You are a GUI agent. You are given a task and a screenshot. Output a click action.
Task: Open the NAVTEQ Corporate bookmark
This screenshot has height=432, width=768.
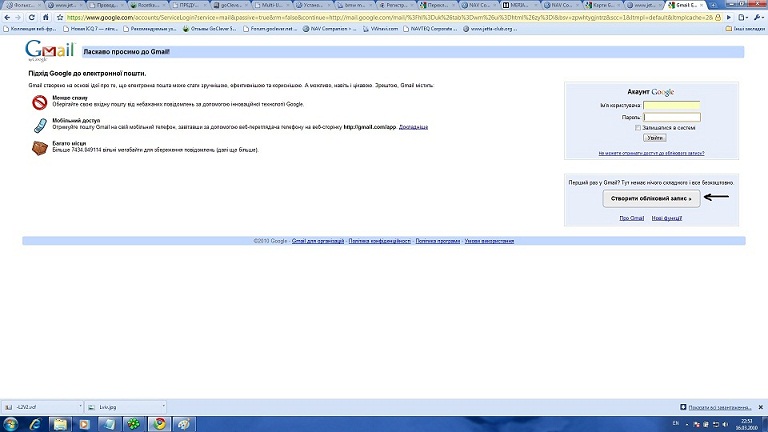point(430,29)
